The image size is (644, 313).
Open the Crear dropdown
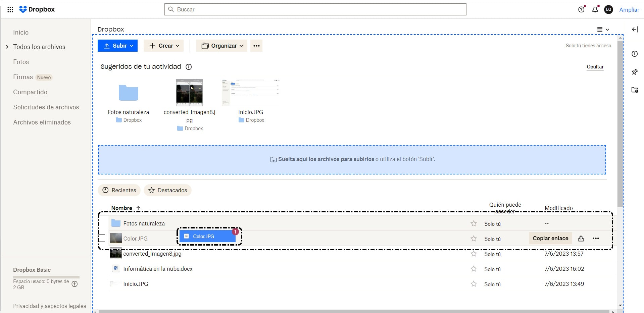click(163, 46)
